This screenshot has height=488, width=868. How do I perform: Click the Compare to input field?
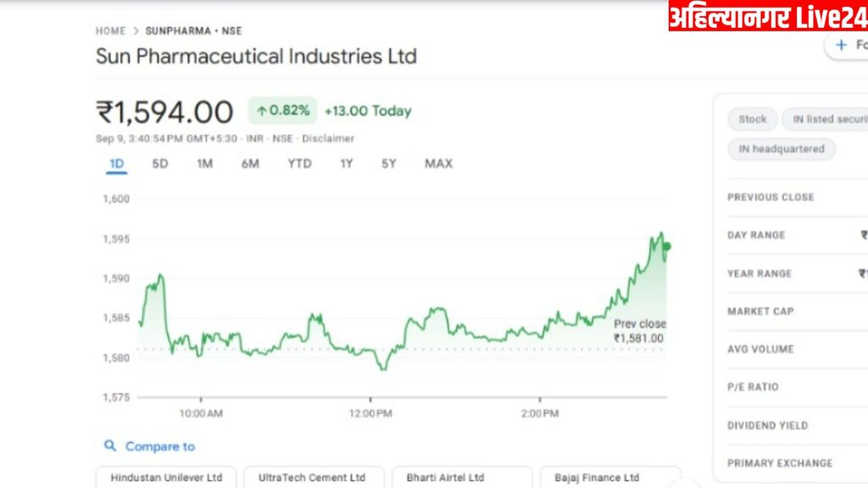160,446
